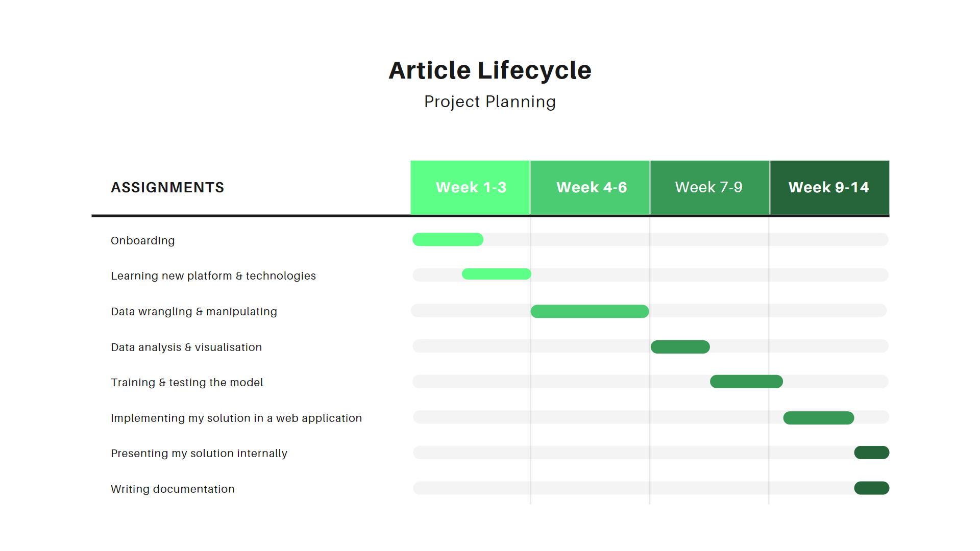Select the Week 9-14 header cell
This screenshot has height=551, width=980.
pos(830,187)
